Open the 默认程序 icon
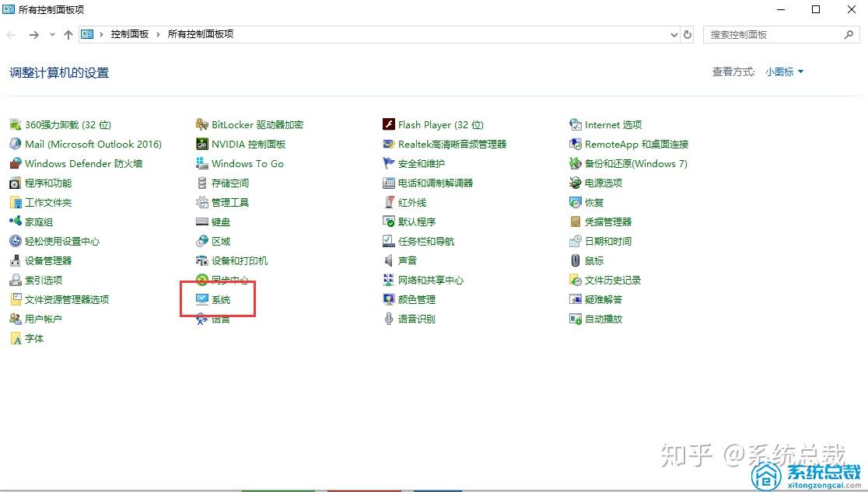868x492 pixels. [389, 222]
